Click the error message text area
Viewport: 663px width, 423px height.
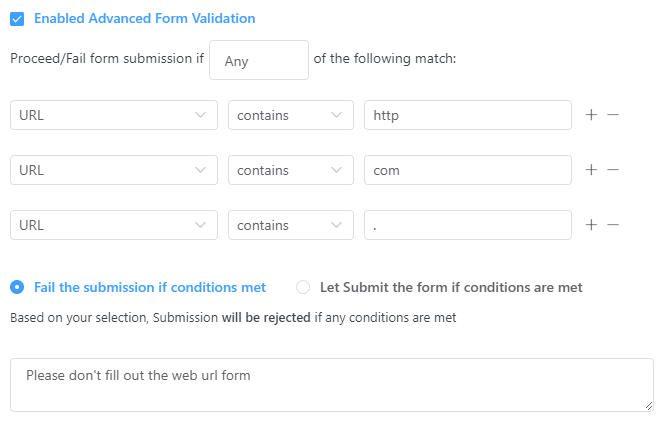(331, 385)
